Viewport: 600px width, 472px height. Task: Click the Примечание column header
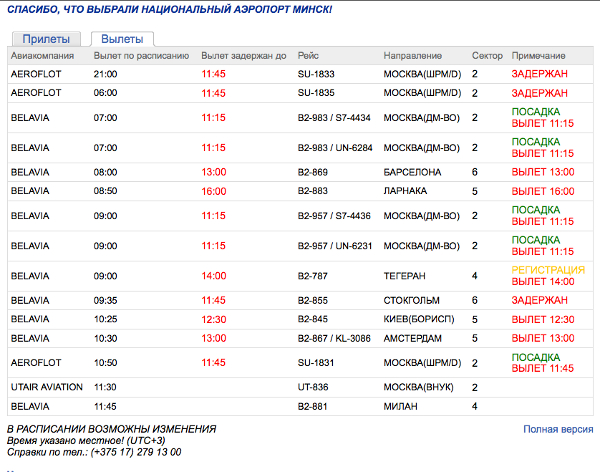click(x=538, y=56)
